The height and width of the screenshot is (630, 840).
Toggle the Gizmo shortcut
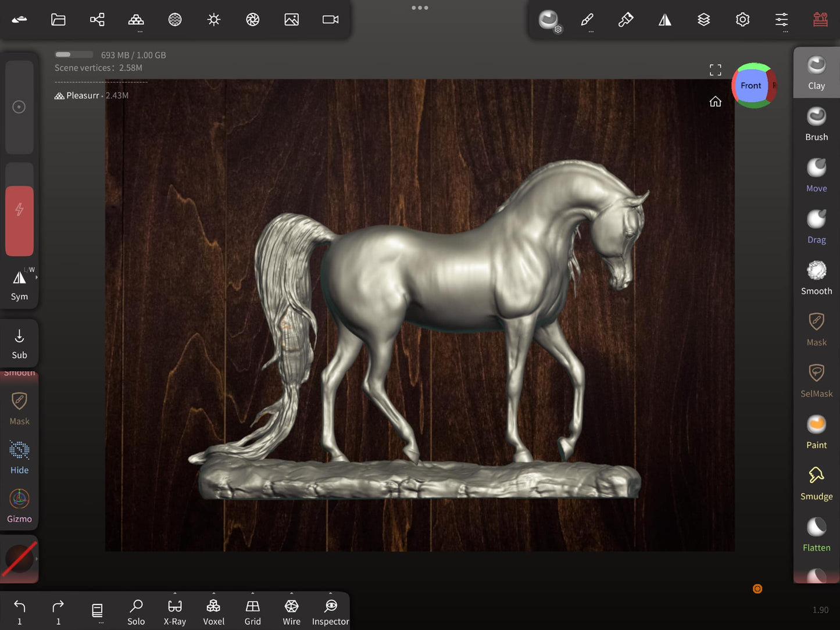click(19, 506)
